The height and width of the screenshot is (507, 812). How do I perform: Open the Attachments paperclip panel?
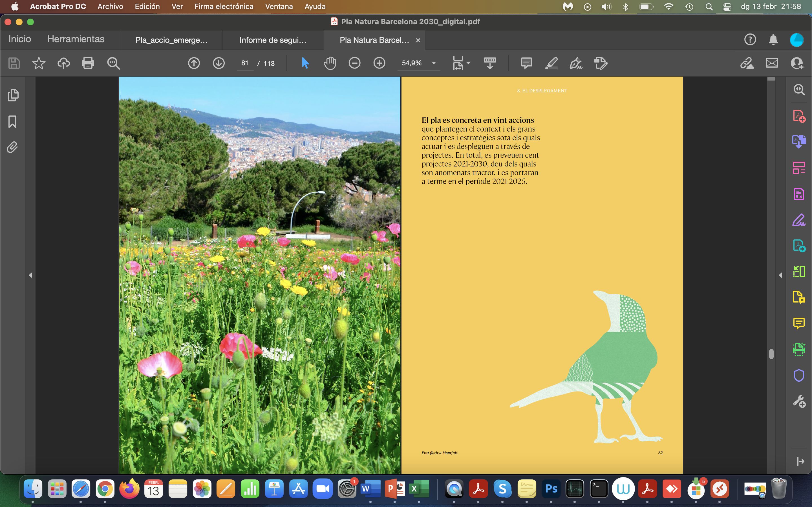point(12,147)
